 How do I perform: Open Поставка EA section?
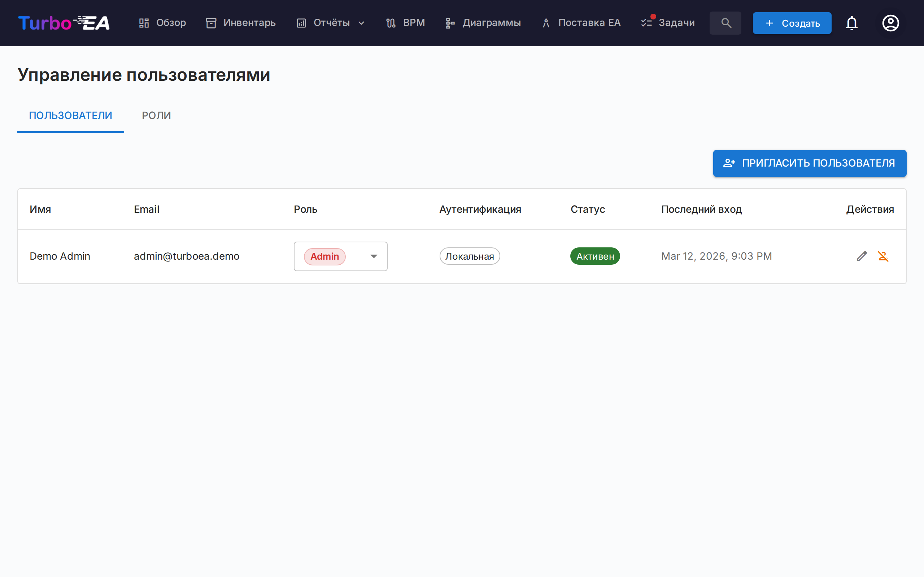(x=581, y=23)
